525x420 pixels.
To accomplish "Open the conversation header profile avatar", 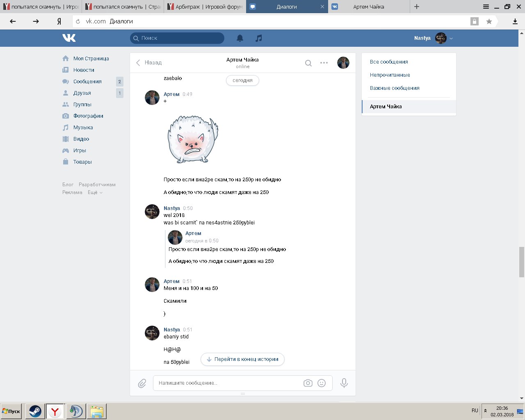I will [x=343, y=63].
